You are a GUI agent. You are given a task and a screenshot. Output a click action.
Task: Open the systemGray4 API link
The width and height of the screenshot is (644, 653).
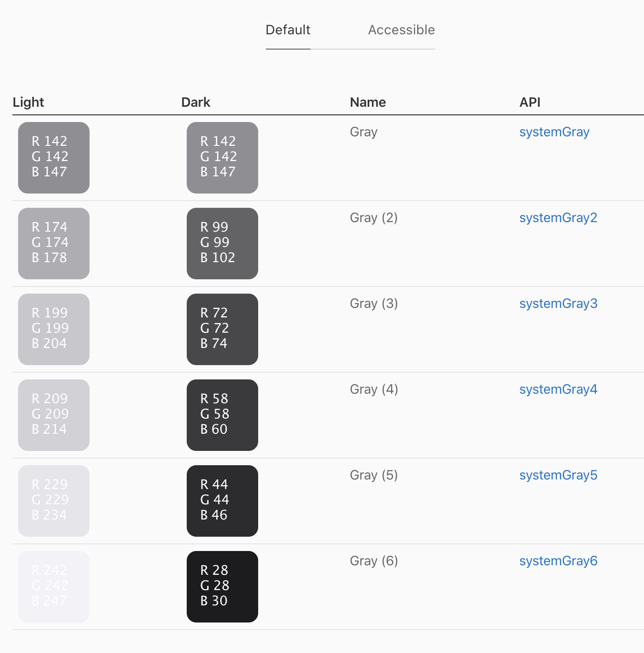(x=558, y=389)
